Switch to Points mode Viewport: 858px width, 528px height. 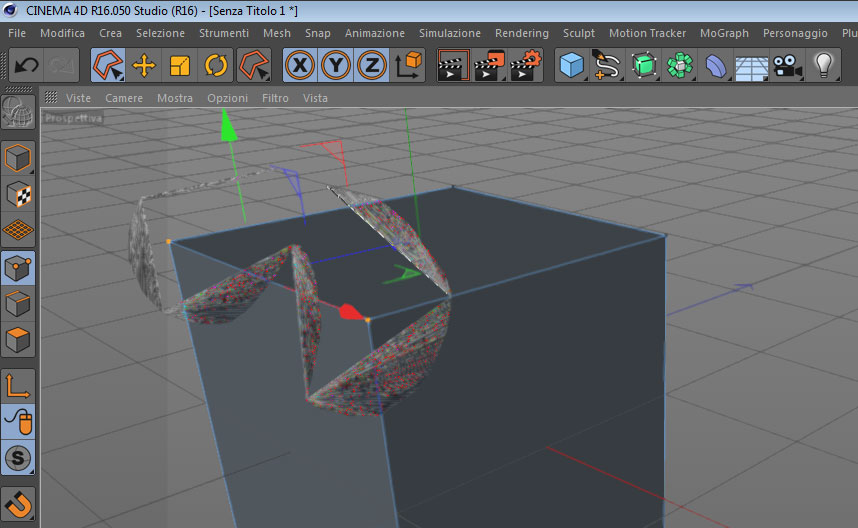point(18,268)
